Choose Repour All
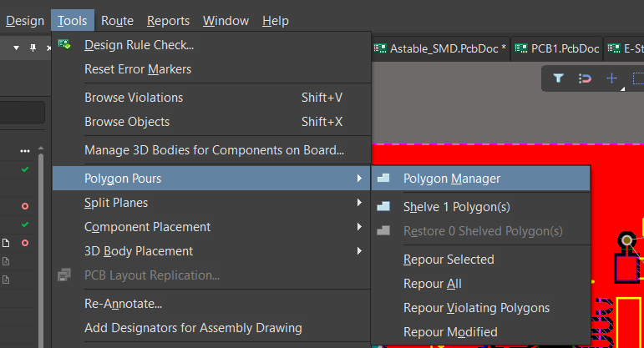This screenshot has width=644, height=348. click(x=481, y=283)
